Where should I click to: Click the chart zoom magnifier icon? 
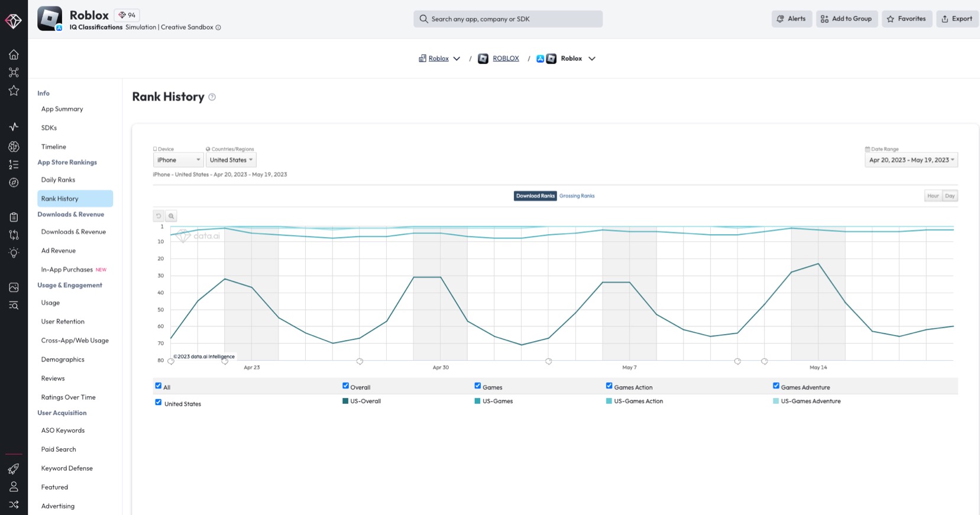pos(171,216)
